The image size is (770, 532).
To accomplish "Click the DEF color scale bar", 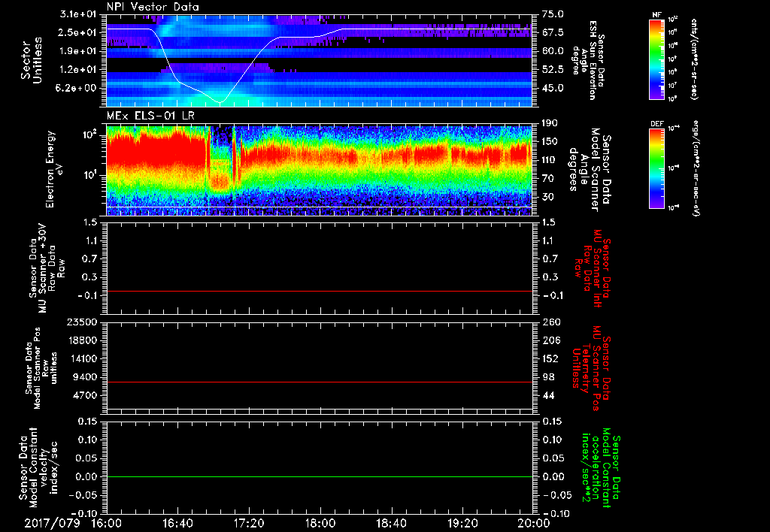I will 657,168.
